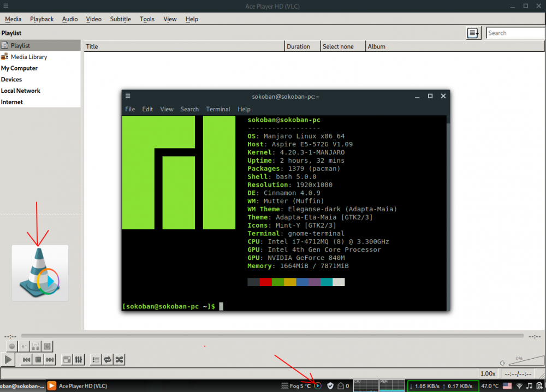The height and width of the screenshot is (392, 546).
Task: Open the music note sound applet
Action: 529,386
